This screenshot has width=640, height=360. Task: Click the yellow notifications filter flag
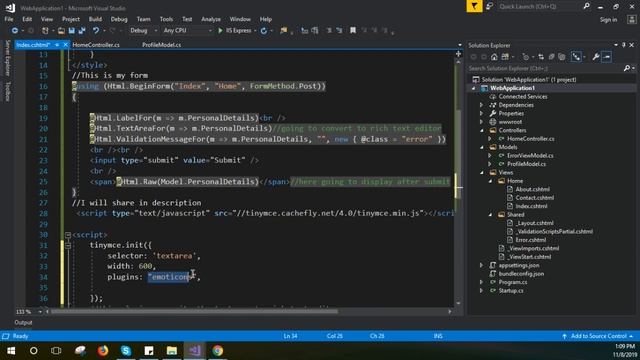(x=474, y=6)
